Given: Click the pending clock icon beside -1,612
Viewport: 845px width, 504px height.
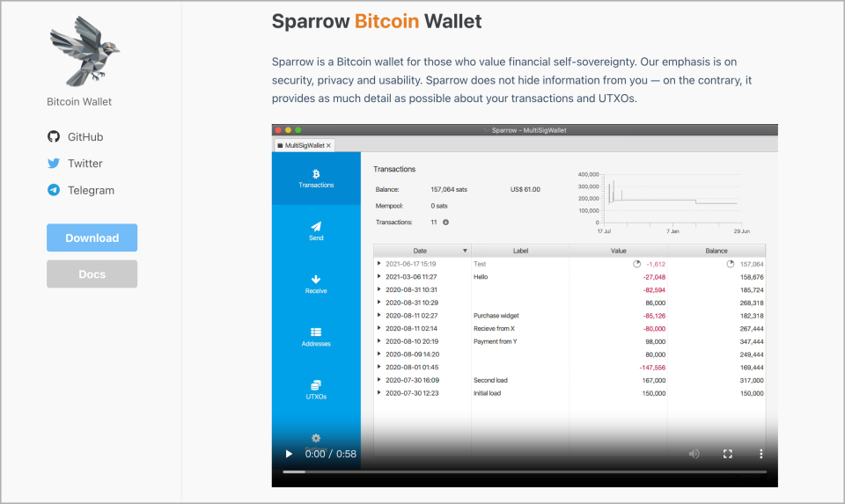Looking at the screenshot, I should click(x=636, y=264).
